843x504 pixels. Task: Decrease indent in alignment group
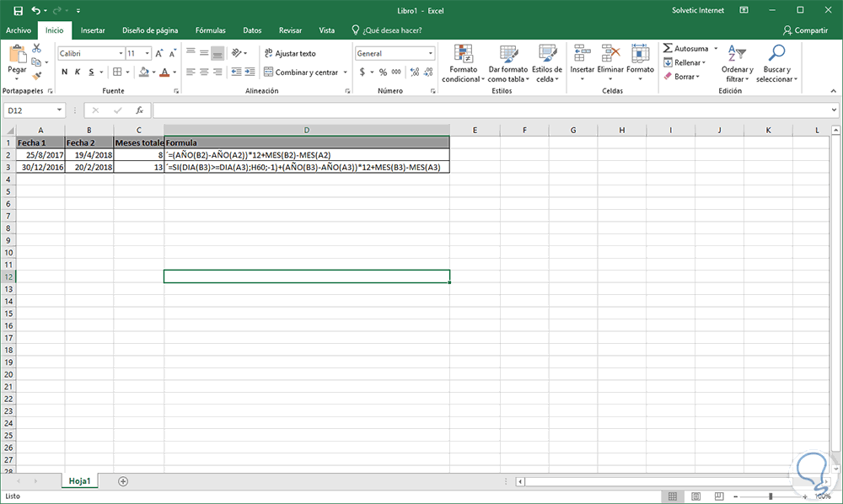[x=237, y=72]
